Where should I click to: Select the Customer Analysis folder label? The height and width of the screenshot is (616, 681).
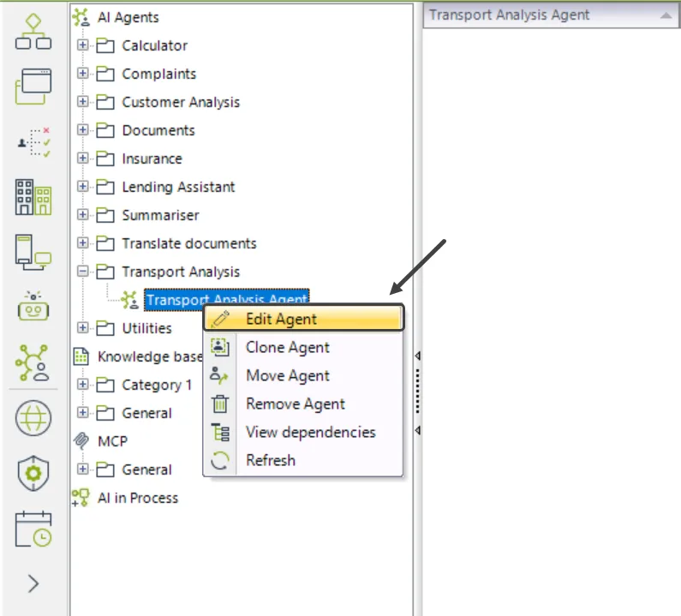point(181,102)
